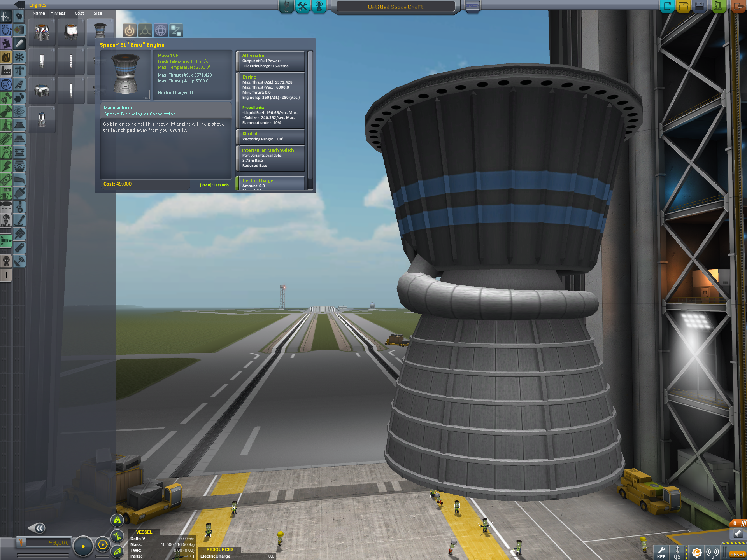747x560 pixels.
Task: Click the VESSEL readout header
Action: (x=144, y=532)
